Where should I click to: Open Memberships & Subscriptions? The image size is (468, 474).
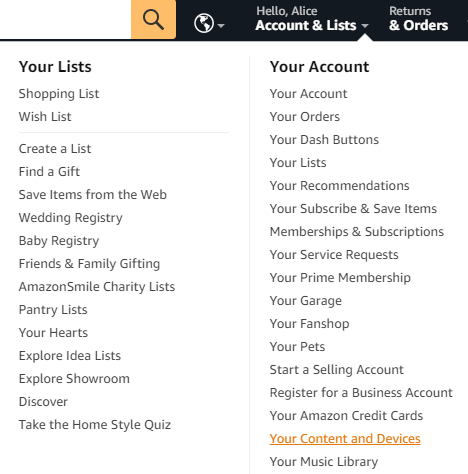357,232
